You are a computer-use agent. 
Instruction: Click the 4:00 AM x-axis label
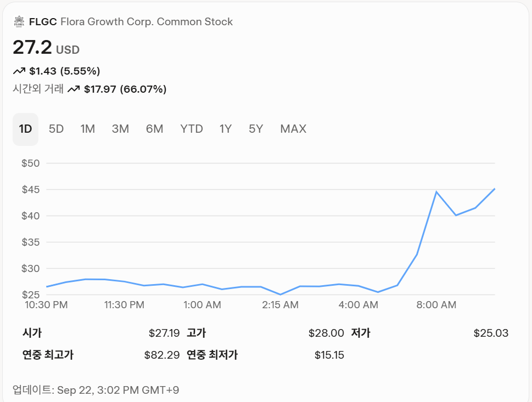coord(359,305)
